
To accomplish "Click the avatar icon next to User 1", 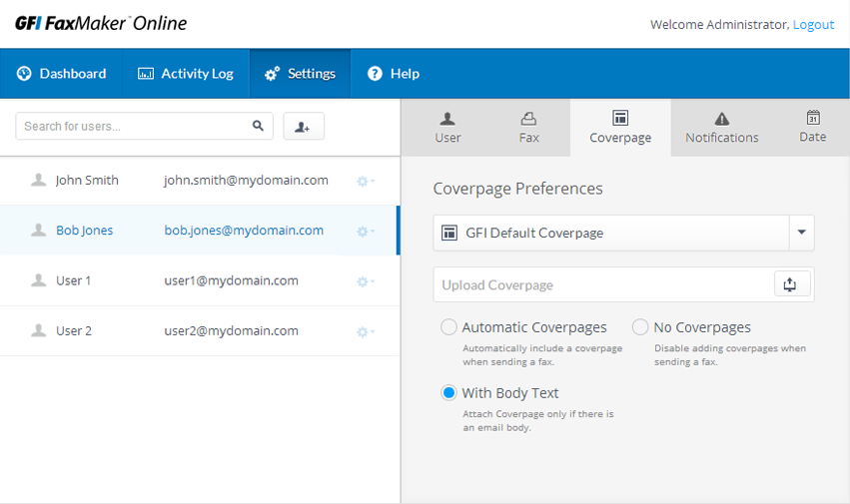I will [x=39, y=280].
